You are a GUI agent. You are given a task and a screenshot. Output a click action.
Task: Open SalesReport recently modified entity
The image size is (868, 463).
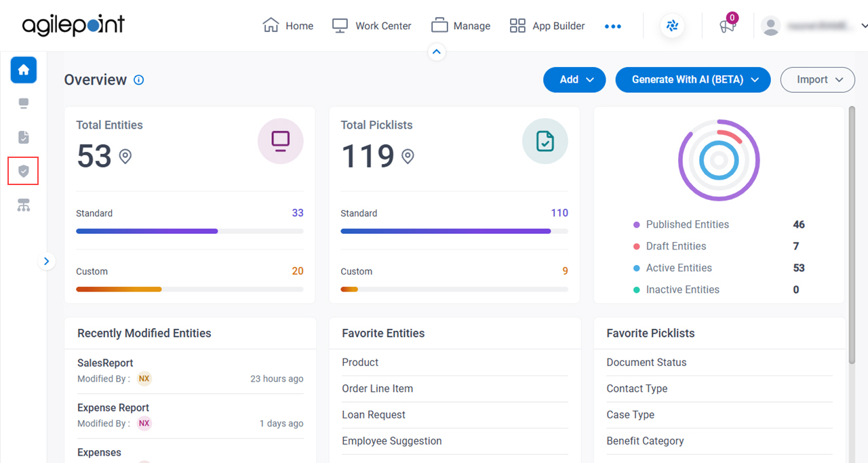pyautogui.click(x=105, y=363)
